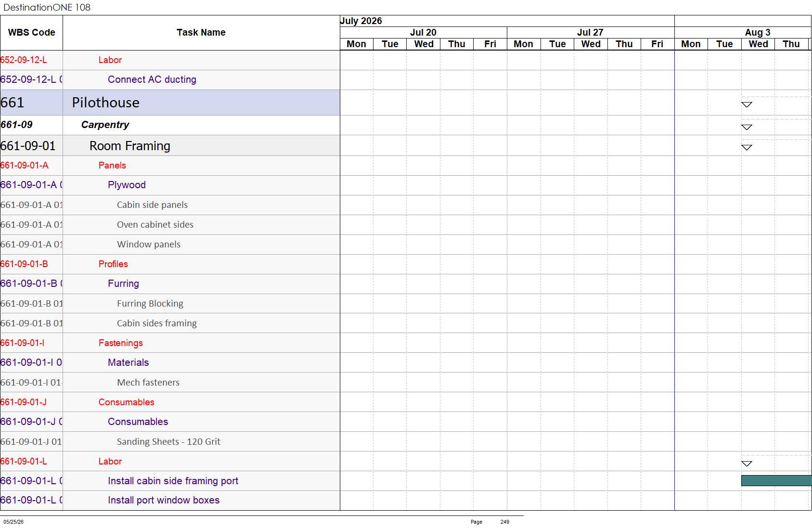Screen dimensions: 812x528
Task: Click the Jul 20 week header
Action: pos(423,32)
